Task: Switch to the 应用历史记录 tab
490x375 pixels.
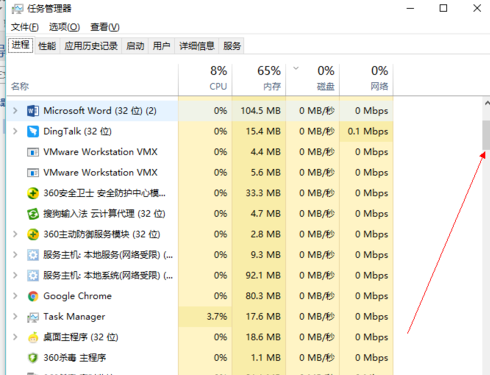Action: point(91,46)
